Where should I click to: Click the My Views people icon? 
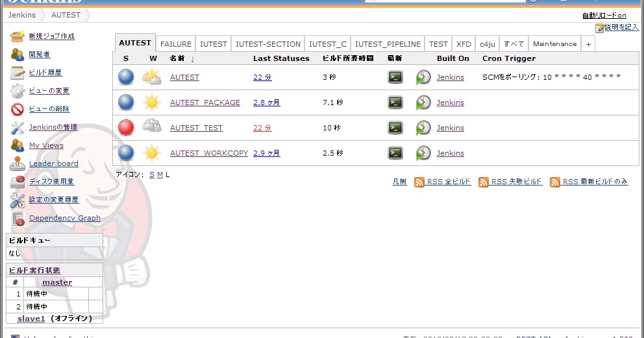(18, 145)
